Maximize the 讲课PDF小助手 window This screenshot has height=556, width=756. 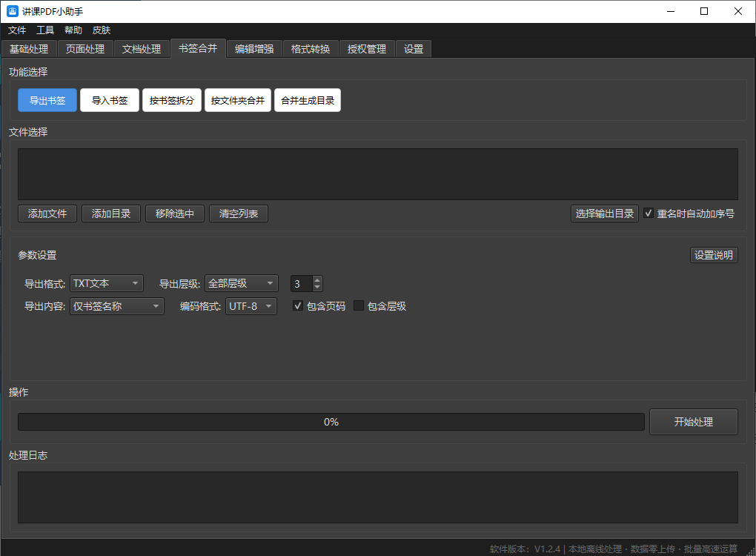coord(704,11)
